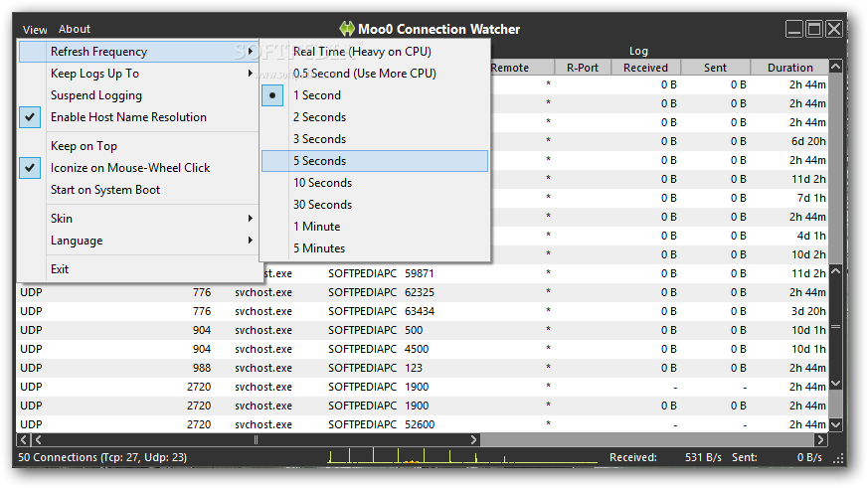
Task: Click the splitter down arrow on right edge
Action: (836, 383)
